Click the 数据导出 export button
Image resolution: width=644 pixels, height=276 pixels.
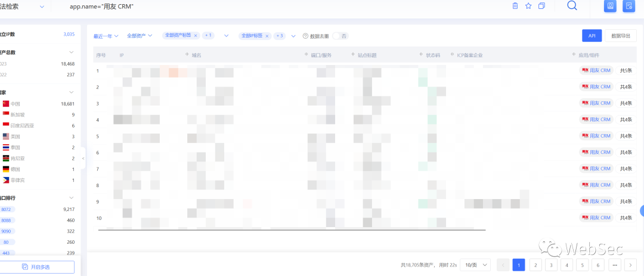(x=621, y=36)
